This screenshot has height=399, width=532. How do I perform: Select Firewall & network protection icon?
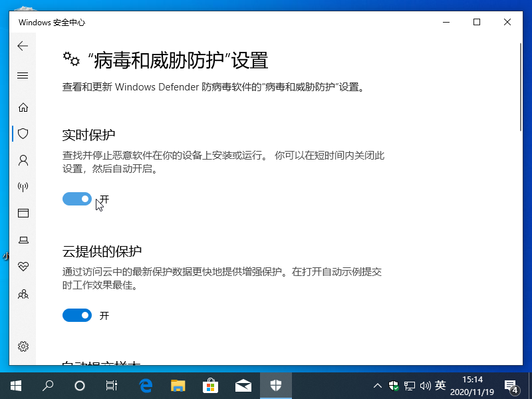pos(23,187)
